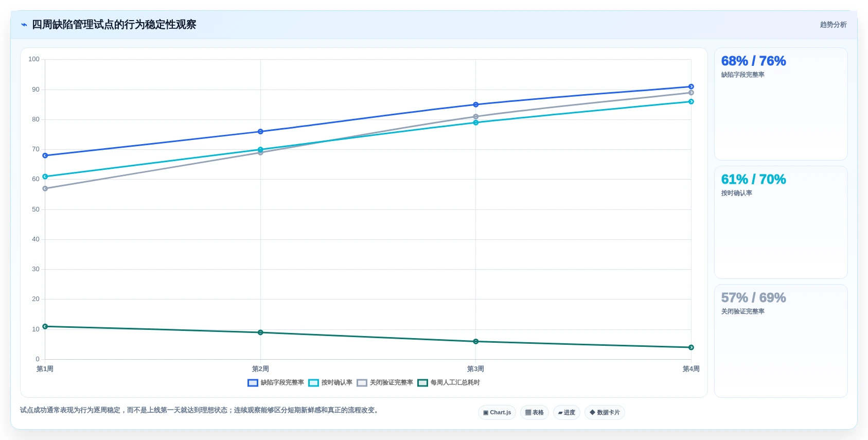Click the 第3周 point on 关闭验证完整率 line

[476, 117]
